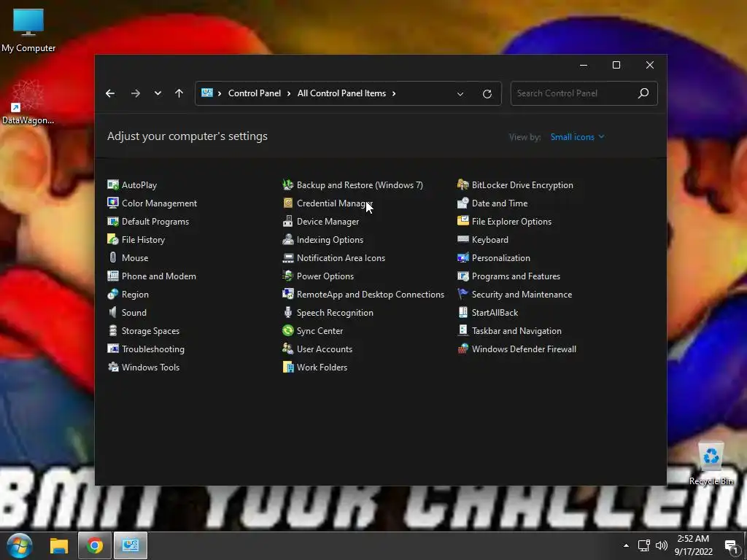Viewport: 747px width, 560px height.
Task: Open the Windows Tools gear icon
Action: [113, 367]
